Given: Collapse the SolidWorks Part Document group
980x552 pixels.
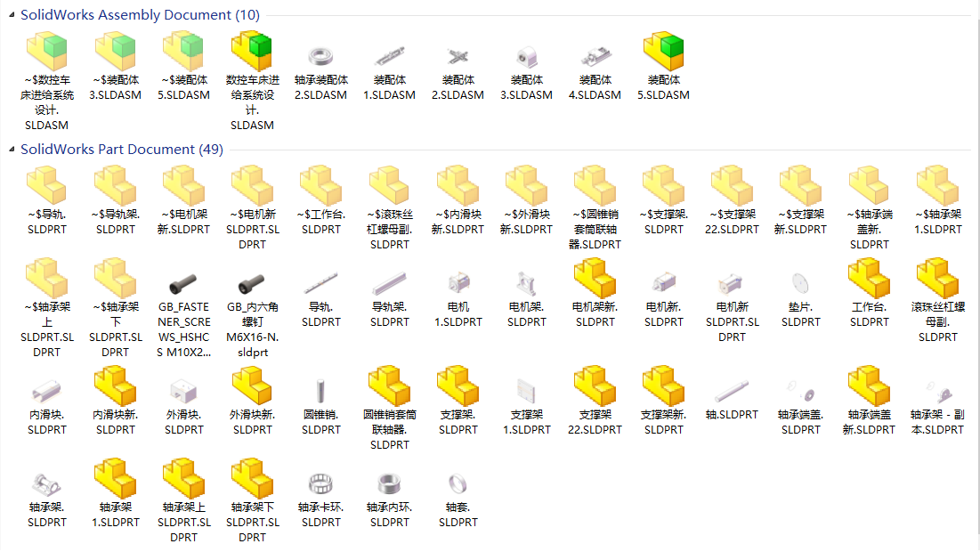Looking at the screenshot, I should point(12,149).
